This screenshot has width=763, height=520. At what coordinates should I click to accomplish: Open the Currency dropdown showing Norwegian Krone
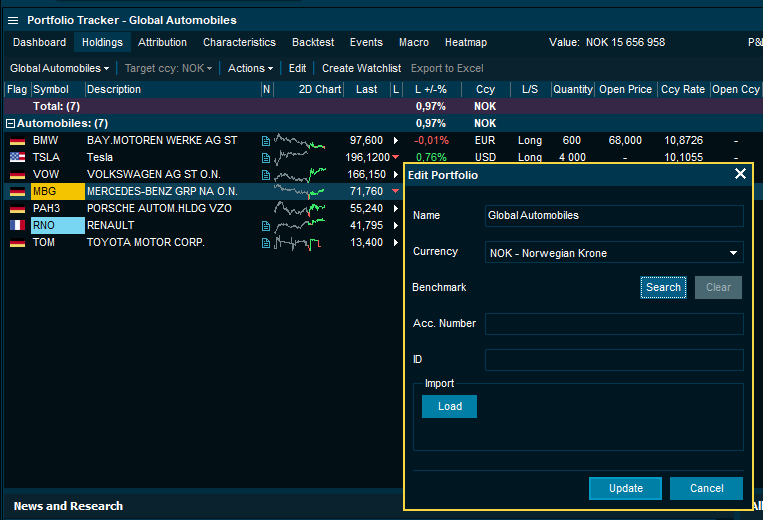tap(614, 253)
